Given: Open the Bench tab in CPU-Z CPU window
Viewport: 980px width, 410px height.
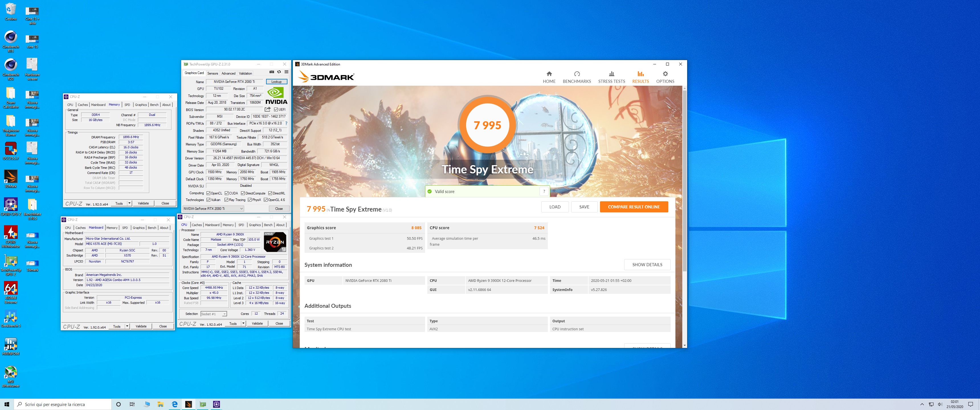Looking at the screenshot, I should (268, 225).
